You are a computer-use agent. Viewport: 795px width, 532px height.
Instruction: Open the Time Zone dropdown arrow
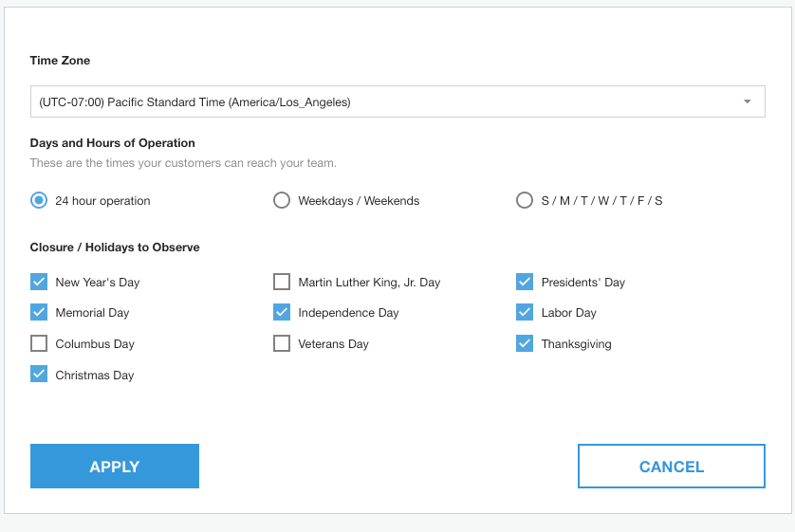pos(747,101)
